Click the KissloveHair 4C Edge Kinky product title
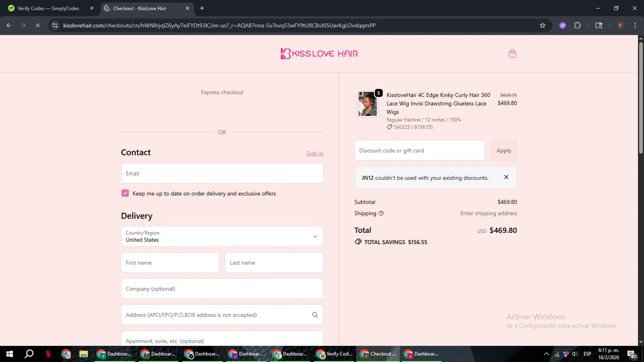This screenshot has height=362, width=644. pos(438,103)
